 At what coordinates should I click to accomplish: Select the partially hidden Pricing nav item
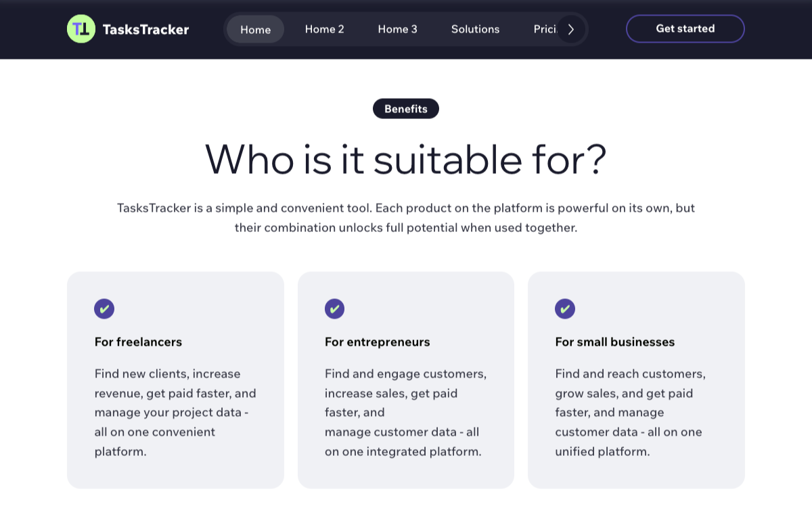click(545, 29)
